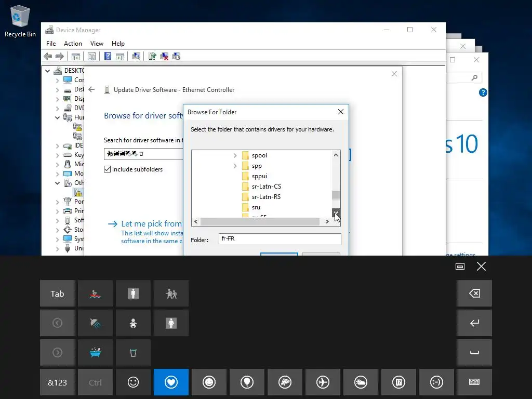
Task: Collapse the DESKTOP root node in Device Manager
Action: tap(47, 71)
